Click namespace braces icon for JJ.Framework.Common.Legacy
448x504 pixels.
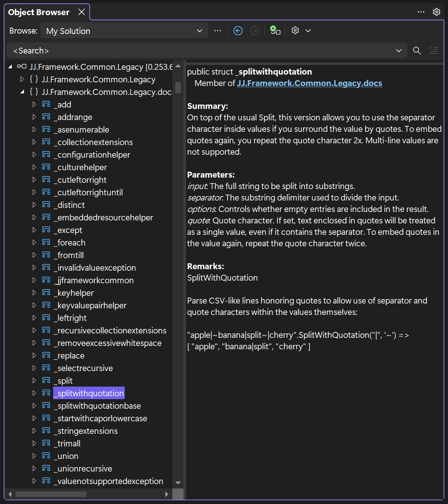pyautogui.click(x=34, y=79)
